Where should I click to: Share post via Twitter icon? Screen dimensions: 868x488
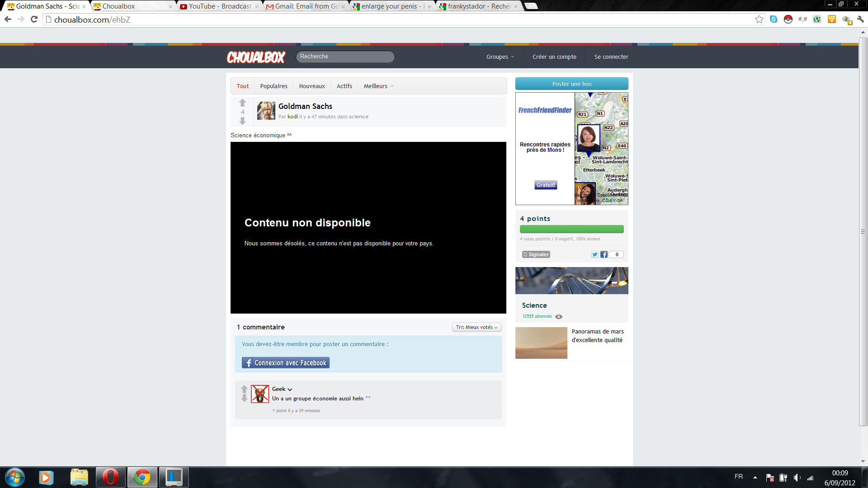(x=595, y=254)
